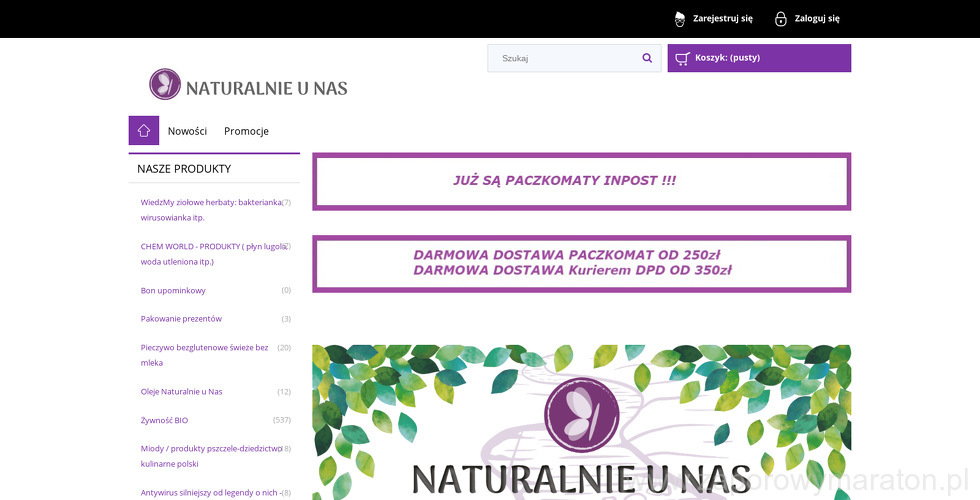Click the register user icon
This screenshot has width=980, height=500.
tap(680, 19)
